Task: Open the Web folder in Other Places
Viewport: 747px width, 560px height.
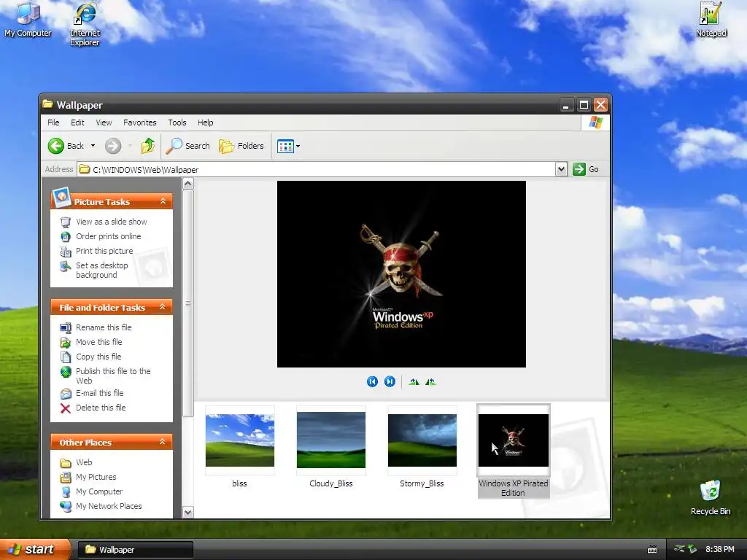Action: (84, 462)
